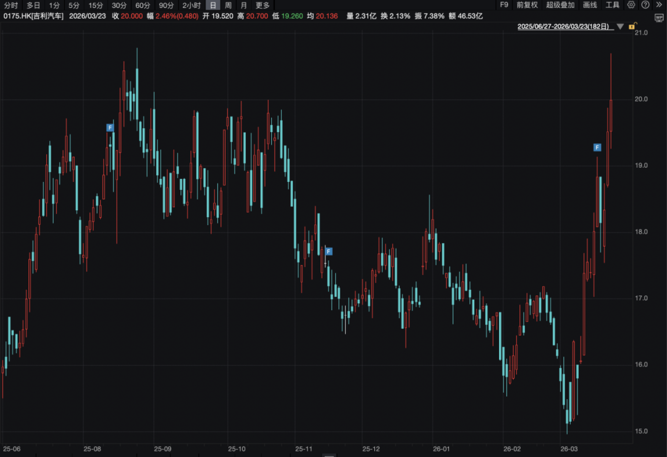Open the date range dropdown arrow
The width and height of the screenshot is (667, 457).
pos(620,27)
